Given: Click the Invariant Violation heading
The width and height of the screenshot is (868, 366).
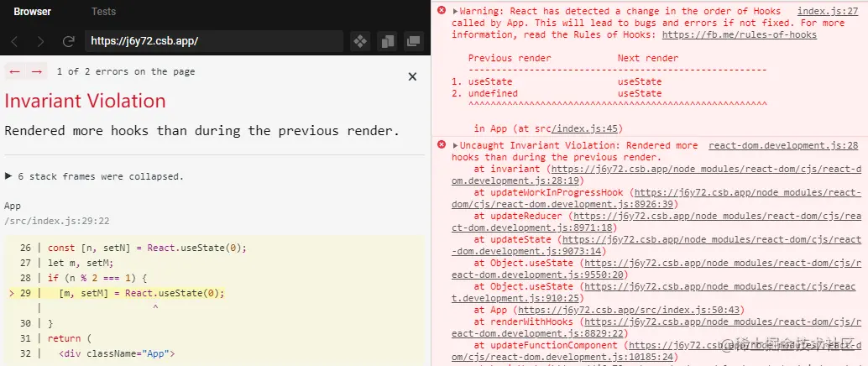Looking at the screenshot, I should point(86,101).
